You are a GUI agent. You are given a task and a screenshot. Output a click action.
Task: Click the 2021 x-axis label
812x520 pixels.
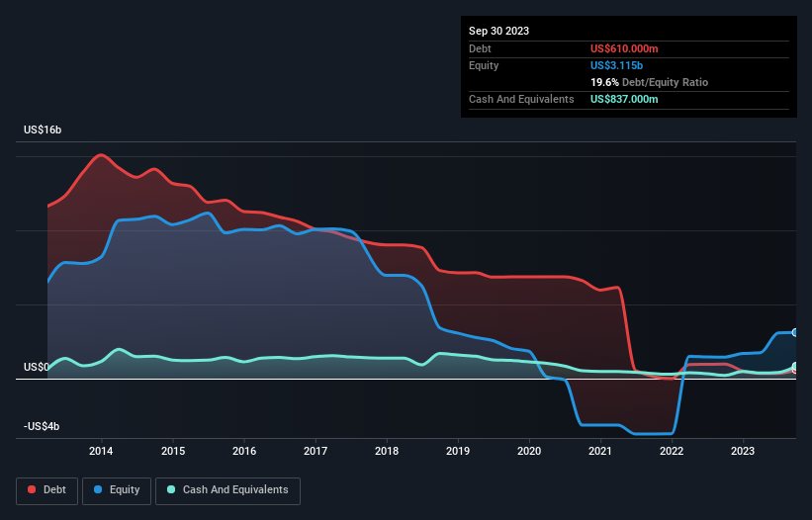(x=600, y=451)
